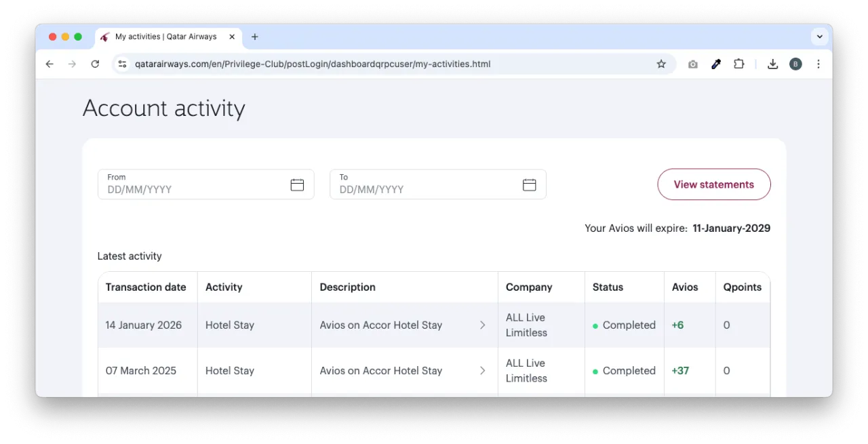Open the browser Downloads icon
The width and height of the screenshot is (868, 444).
(x=772, y=64)
